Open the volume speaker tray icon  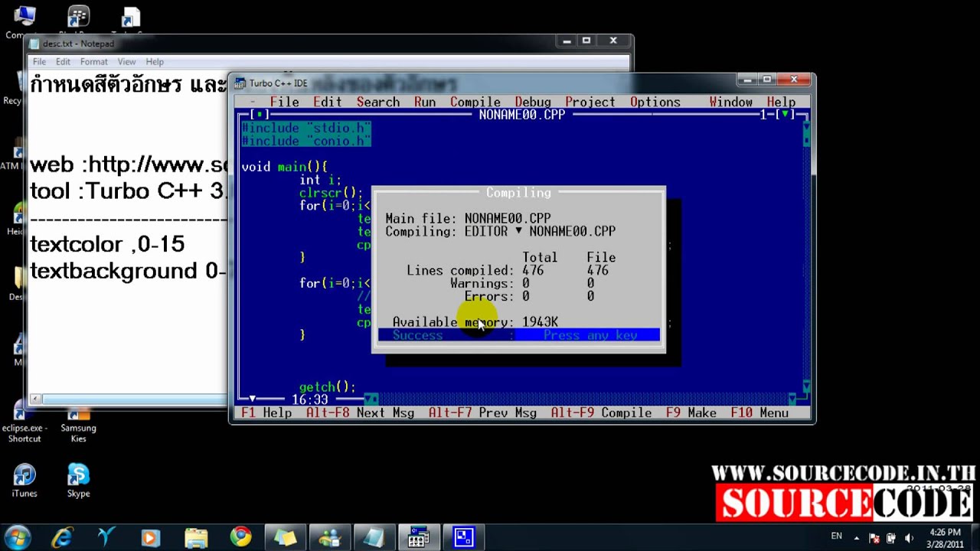tap(909, 538)
